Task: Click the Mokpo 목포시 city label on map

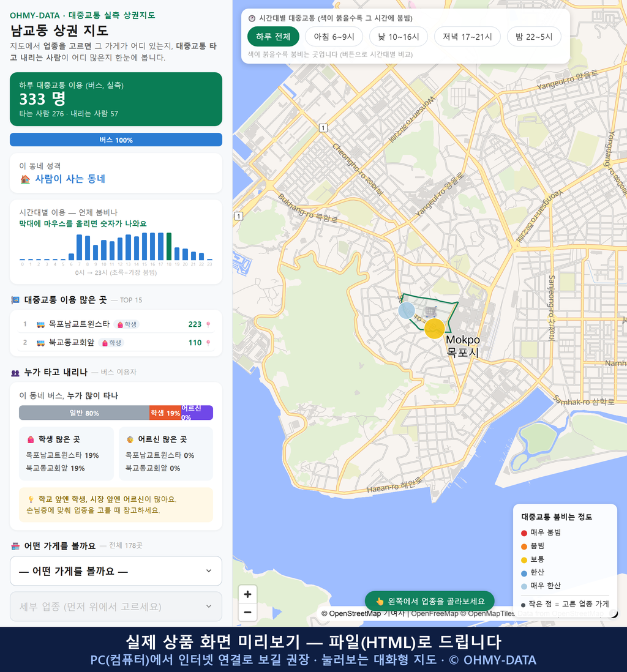Action: click(463, 346)
